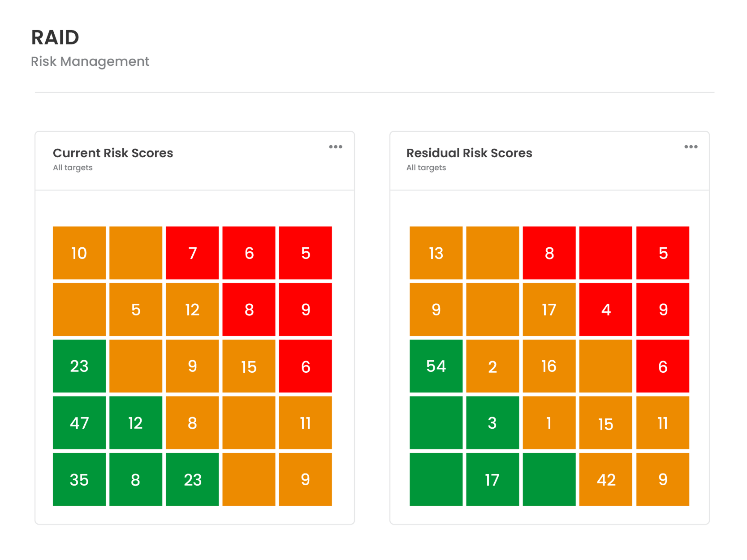
Task: Click the RAID page heading
Action: point(55,38)
